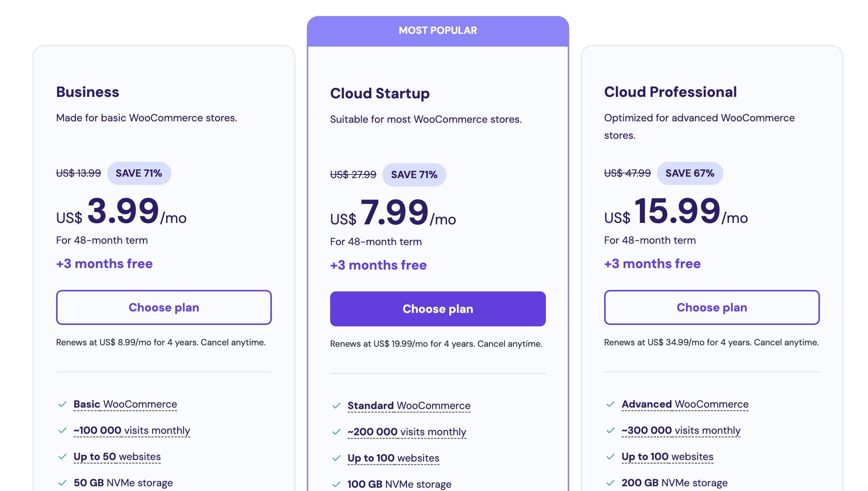Click Up to 100 websites in Cloud Professional

coord(667,457)
